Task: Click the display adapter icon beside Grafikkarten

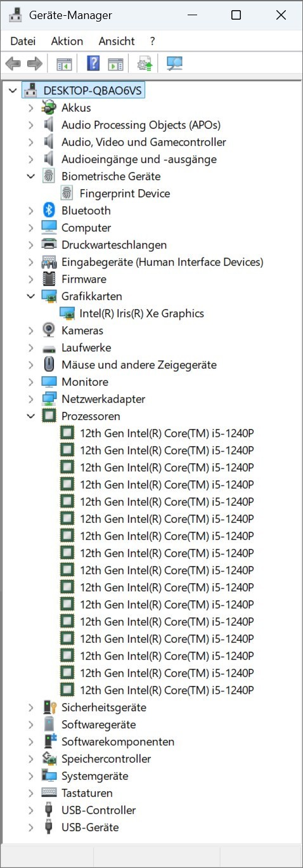Action: tap(49, 296)
